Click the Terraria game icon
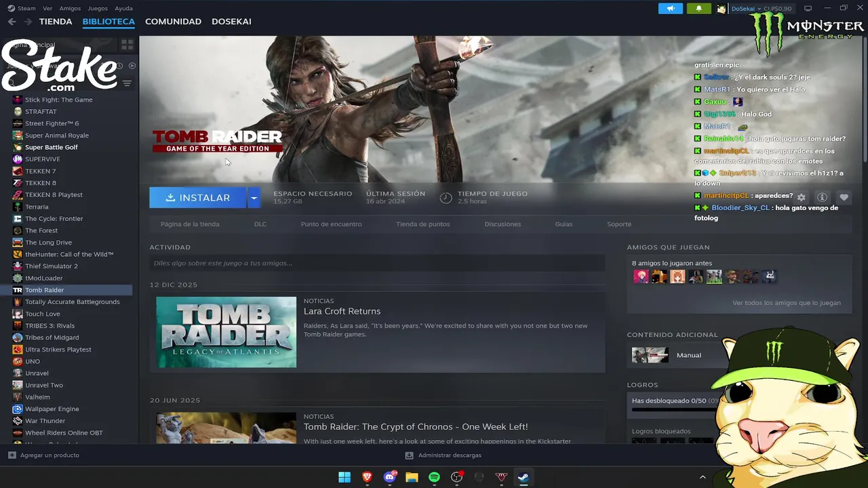 coord(18,207)
